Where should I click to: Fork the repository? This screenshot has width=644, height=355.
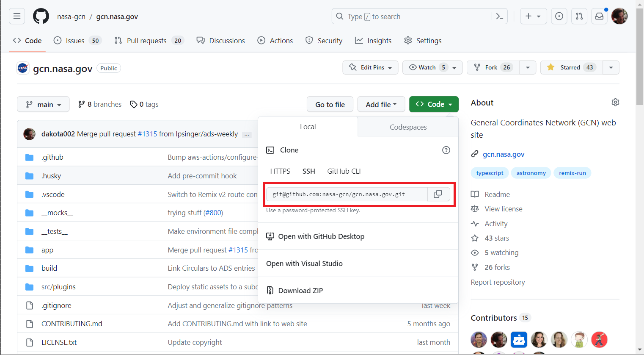[x=493, y=67]
